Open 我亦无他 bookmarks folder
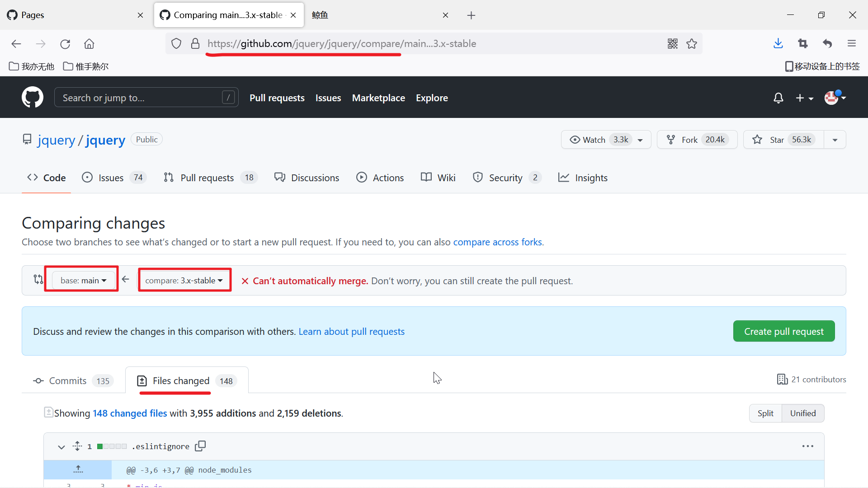The image size is (868, 488). [x=32, y=66]
